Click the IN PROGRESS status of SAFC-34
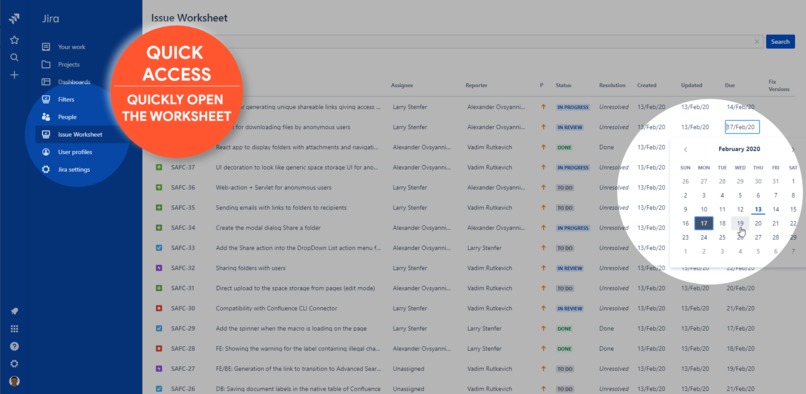 pyautogui.click(x=573, y=228)
